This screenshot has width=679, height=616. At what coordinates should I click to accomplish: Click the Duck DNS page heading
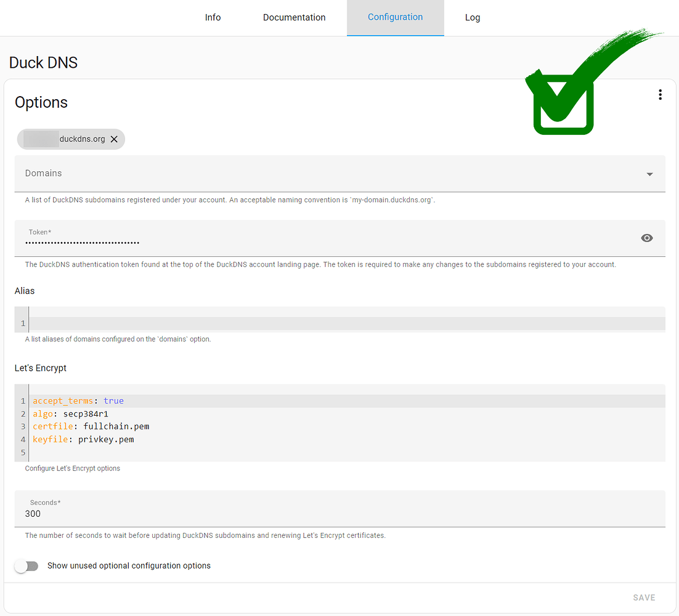coord(43,63)
